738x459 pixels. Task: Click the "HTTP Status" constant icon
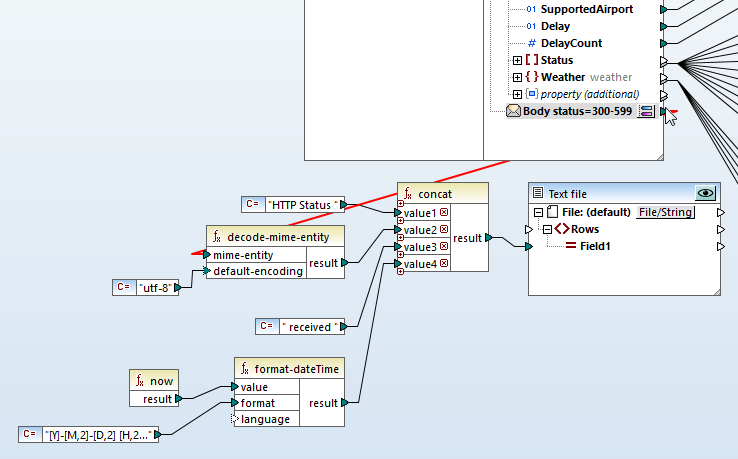(253, 204)
